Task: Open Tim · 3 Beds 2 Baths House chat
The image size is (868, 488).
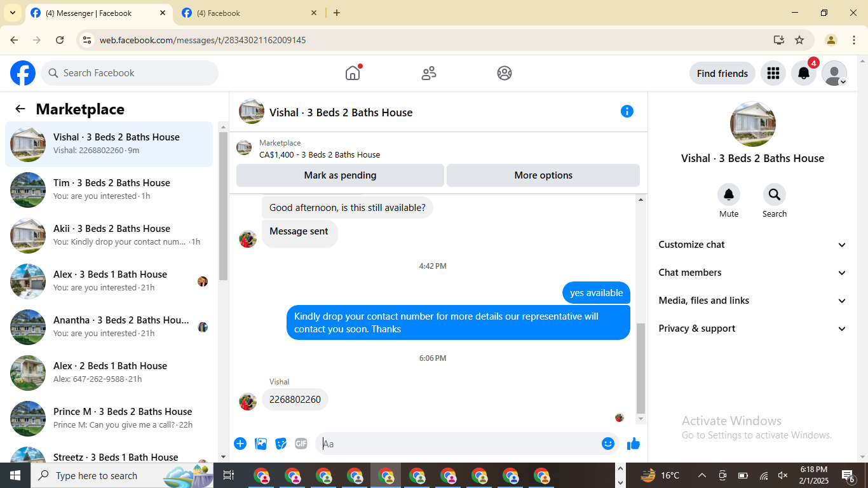Action: pos(109,190)
